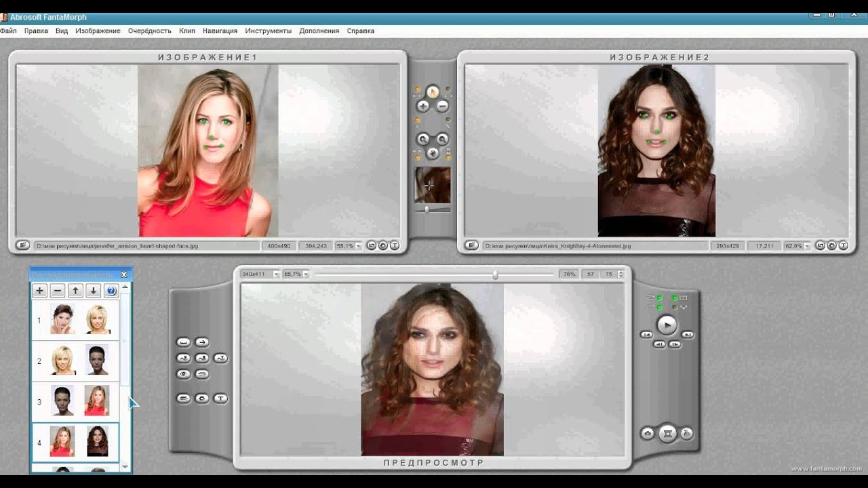Open the Очерёдность menu

click(150, 31)
